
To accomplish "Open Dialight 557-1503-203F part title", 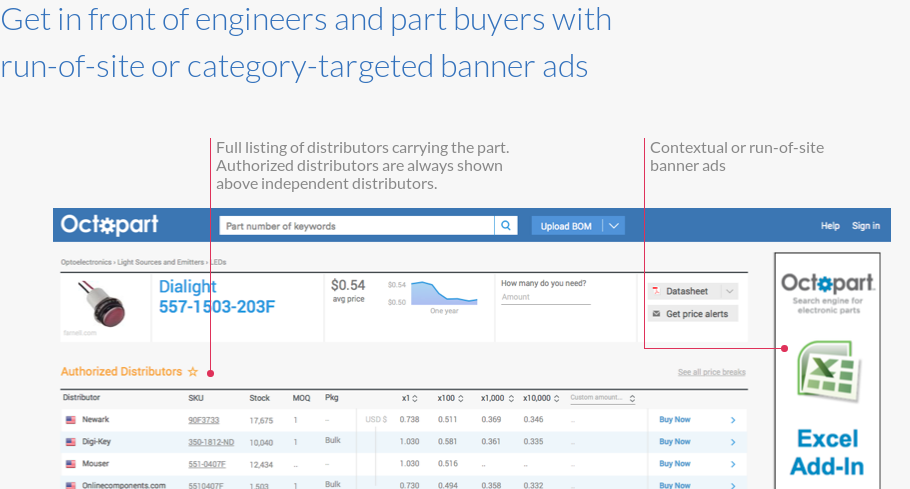I will click(216, 296).
